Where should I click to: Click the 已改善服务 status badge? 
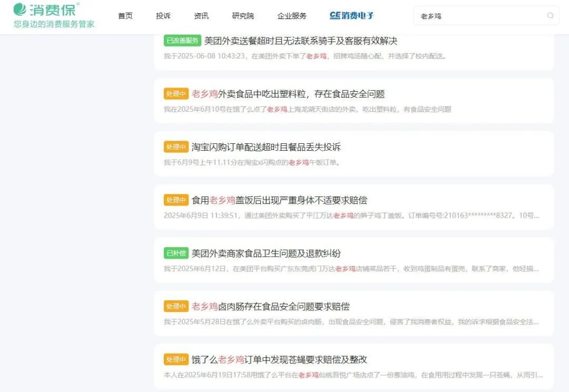pos(182,40)
